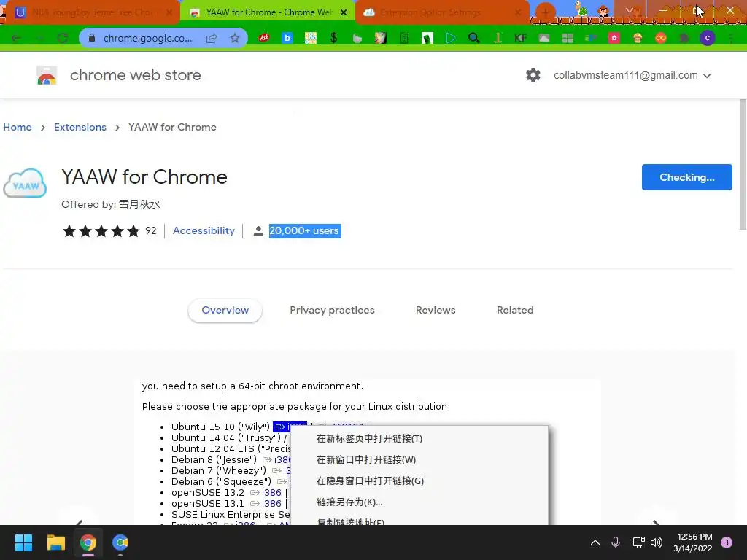Open the blue 'b' extension icon
The image size is (747, 560).
click(287, 38)
